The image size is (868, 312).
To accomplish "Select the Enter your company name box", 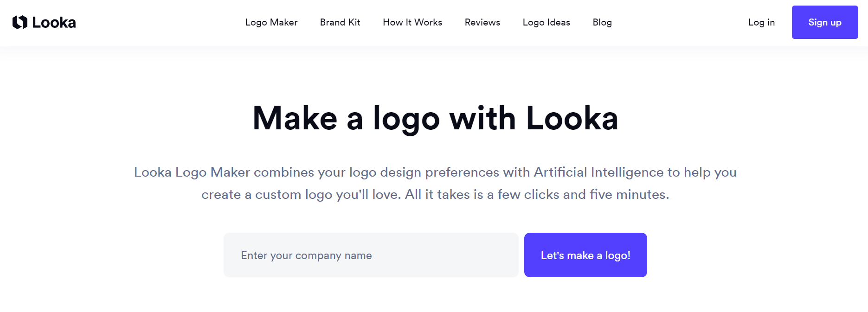I will (x=371, y=255).
